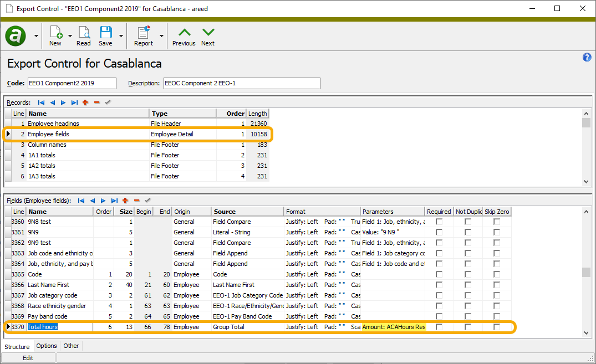596x364 pixels.
Task: Save the export control definition
Action: (105, 35)
